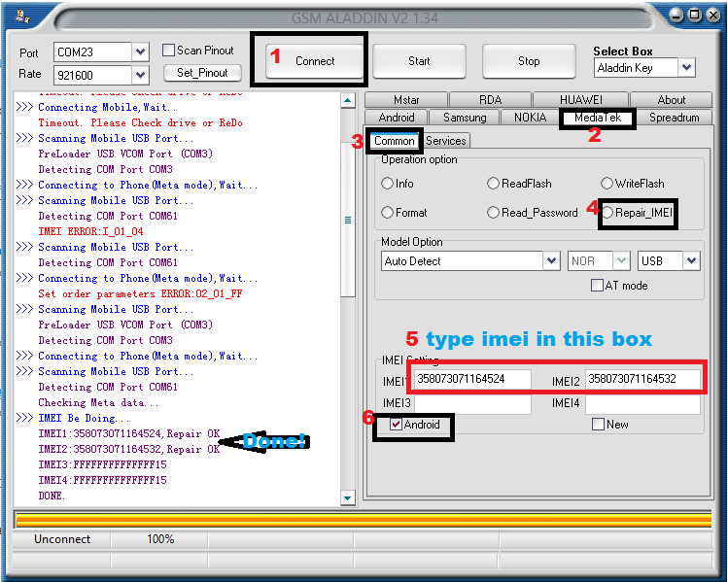Click the empty IMEI4 input field
728x582 pixels.
[x=642, y=404]
